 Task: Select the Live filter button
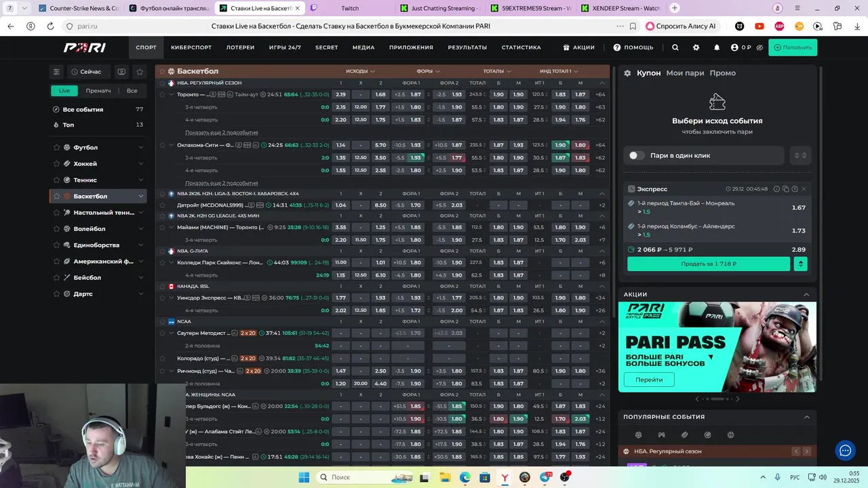[64, 91]
